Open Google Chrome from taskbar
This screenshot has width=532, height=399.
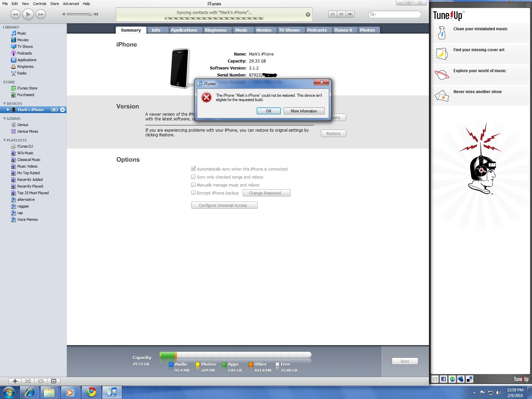pos(91,392)
